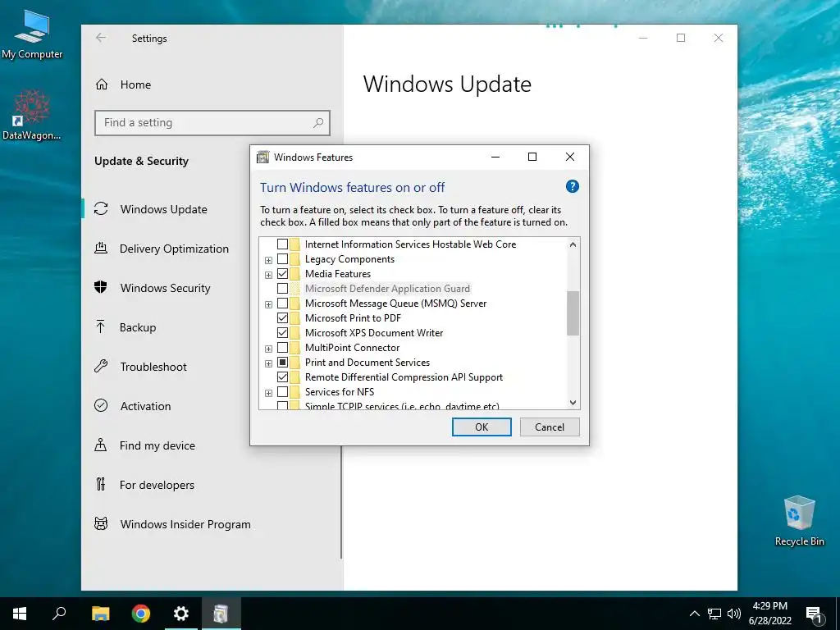Image resolution: width=840 pixels, height=630 pixels.
Task: Click the For developers tools icon
Action: (x=101, y=484)
